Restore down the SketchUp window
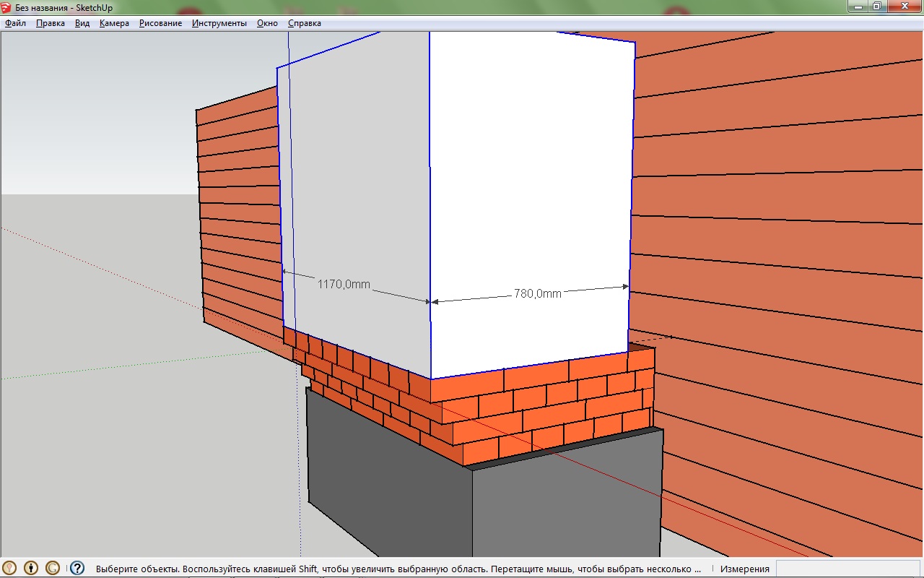Image resolution: width=924 pixels, height=578 pixels. coord(877,7)
